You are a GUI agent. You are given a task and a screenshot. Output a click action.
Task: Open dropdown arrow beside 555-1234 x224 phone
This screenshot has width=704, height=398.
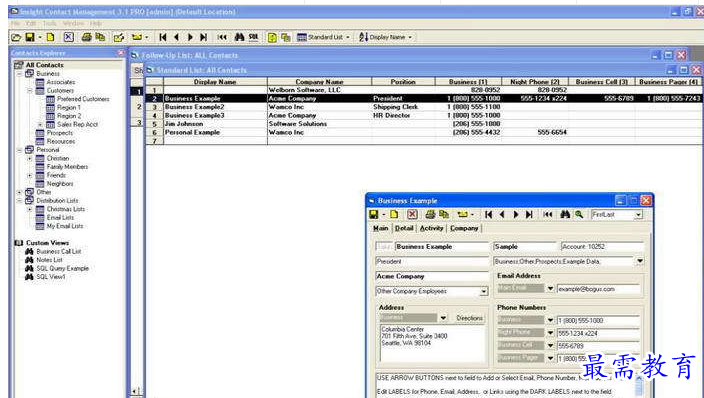click(550, 333)
